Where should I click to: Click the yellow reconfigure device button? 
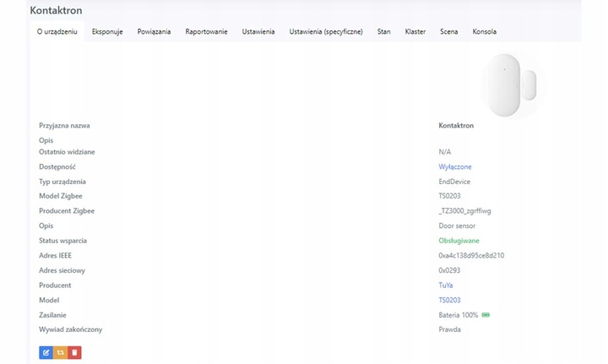pyautogui.click(x=60, y=352)
